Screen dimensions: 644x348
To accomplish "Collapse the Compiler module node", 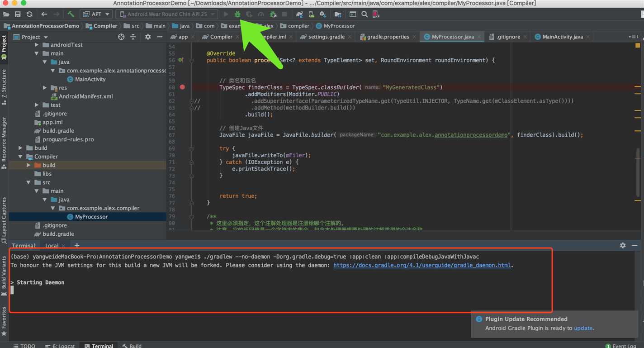I will [20, 157].
